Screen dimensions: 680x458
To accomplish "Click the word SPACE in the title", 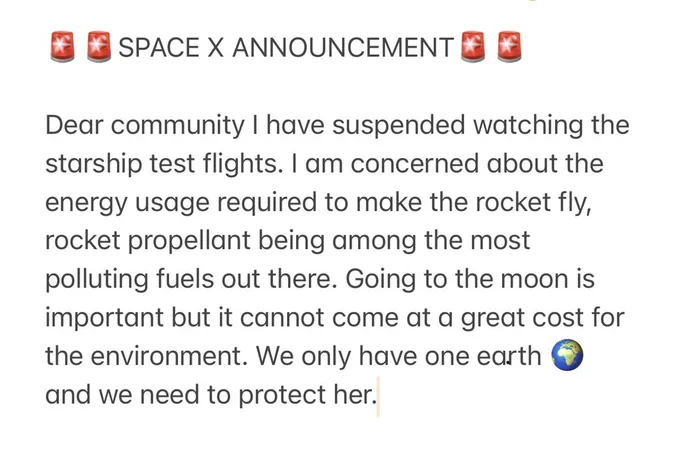I will (x=159, y=47).
